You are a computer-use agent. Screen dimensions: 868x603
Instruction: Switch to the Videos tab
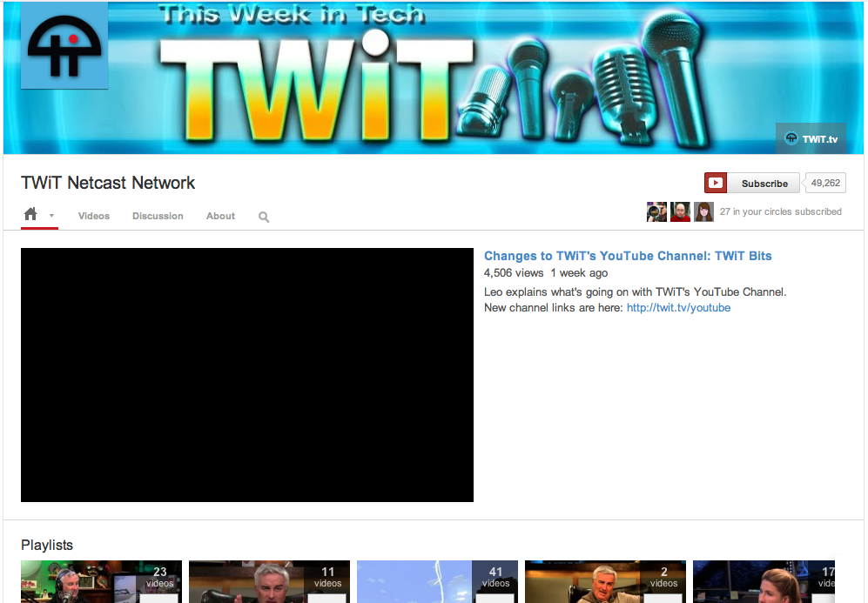coord(94,216)
